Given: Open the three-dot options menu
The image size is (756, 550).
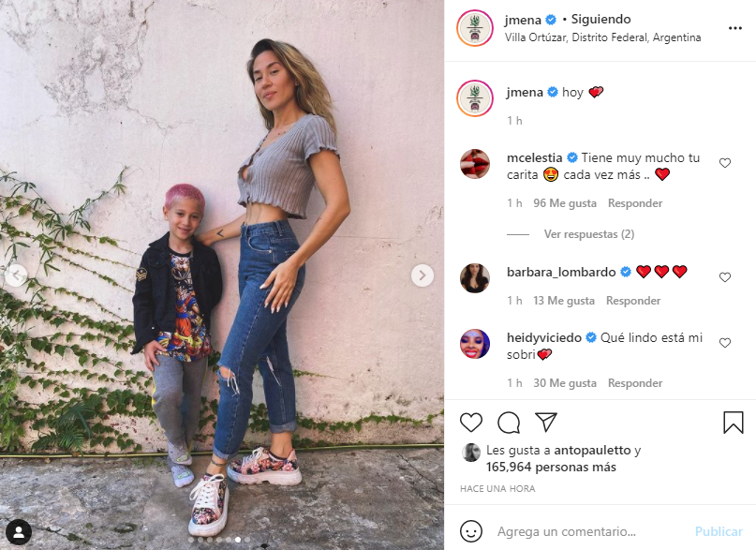Looking at the screenshot, I should point(734,28).
